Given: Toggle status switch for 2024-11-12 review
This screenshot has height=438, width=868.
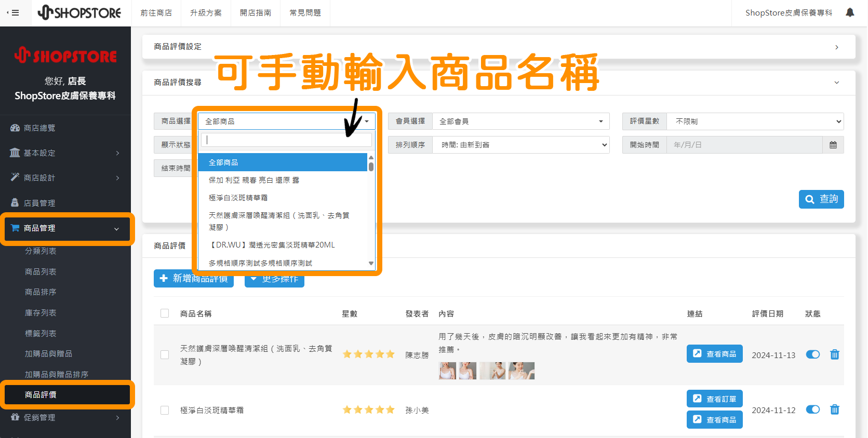Looking at the screenshot, I should click(813, 409).
